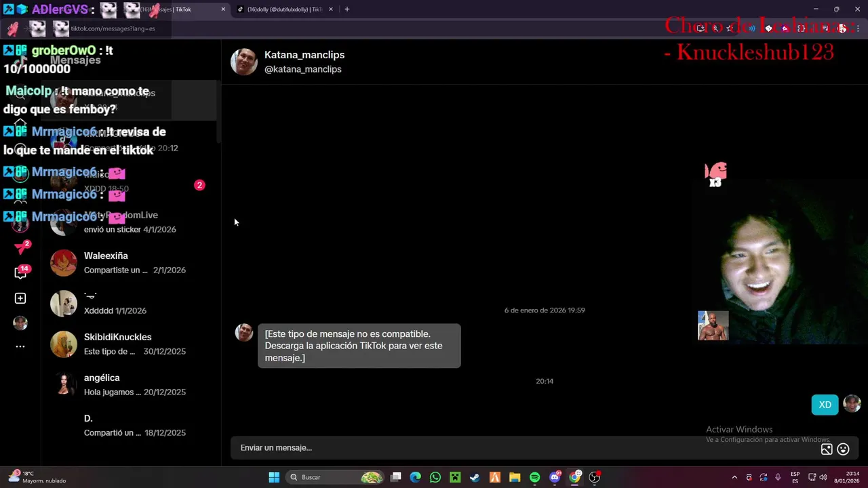Click the orange app icon next to Steam on the taskbar
The width and height of the screenshot is (868, 488).
[x=495, y=477]
